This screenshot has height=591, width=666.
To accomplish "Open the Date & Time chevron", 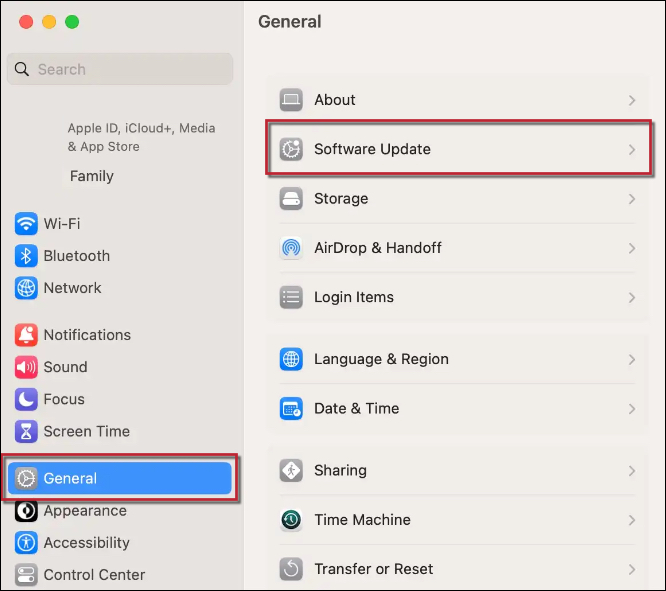I will (x=632, y=409).
